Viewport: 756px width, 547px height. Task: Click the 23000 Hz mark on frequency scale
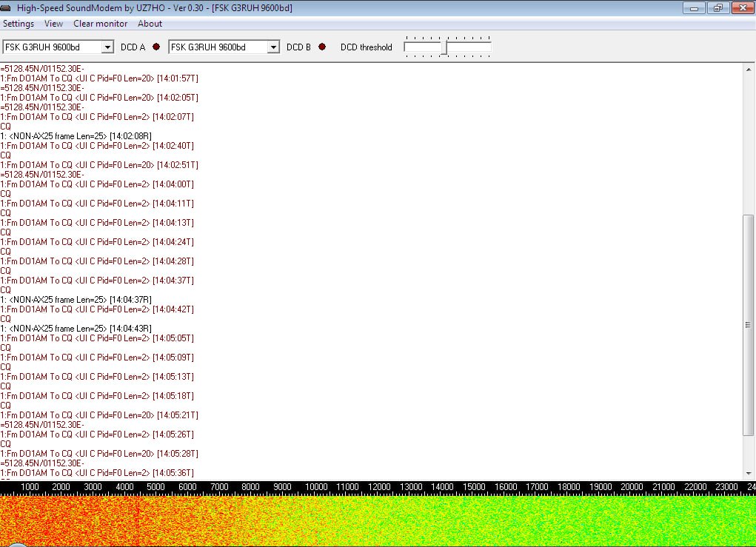(x=726, y=487)
